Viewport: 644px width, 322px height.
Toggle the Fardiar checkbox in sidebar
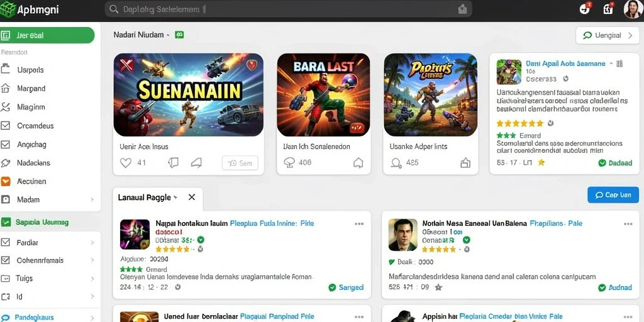click(x=5, y=242)
